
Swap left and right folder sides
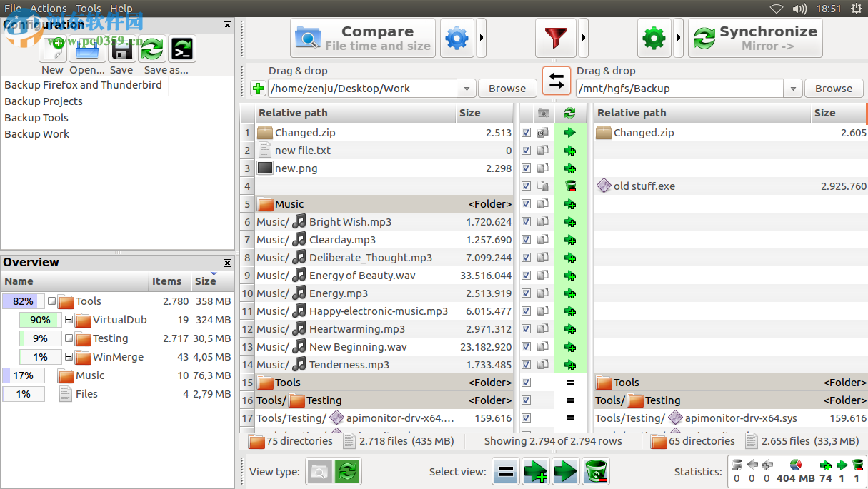click(557, 81)
